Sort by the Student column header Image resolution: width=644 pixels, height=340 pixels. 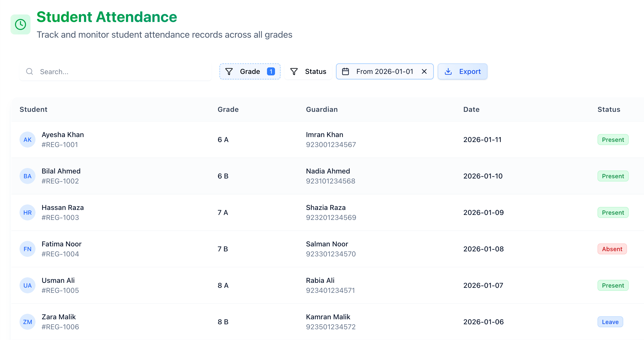33,109
